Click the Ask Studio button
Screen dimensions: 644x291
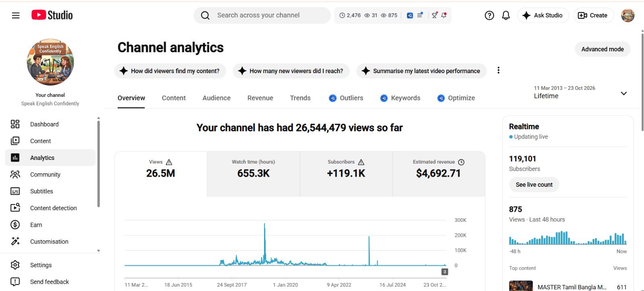pyautogui.click(x=543, y=15)
